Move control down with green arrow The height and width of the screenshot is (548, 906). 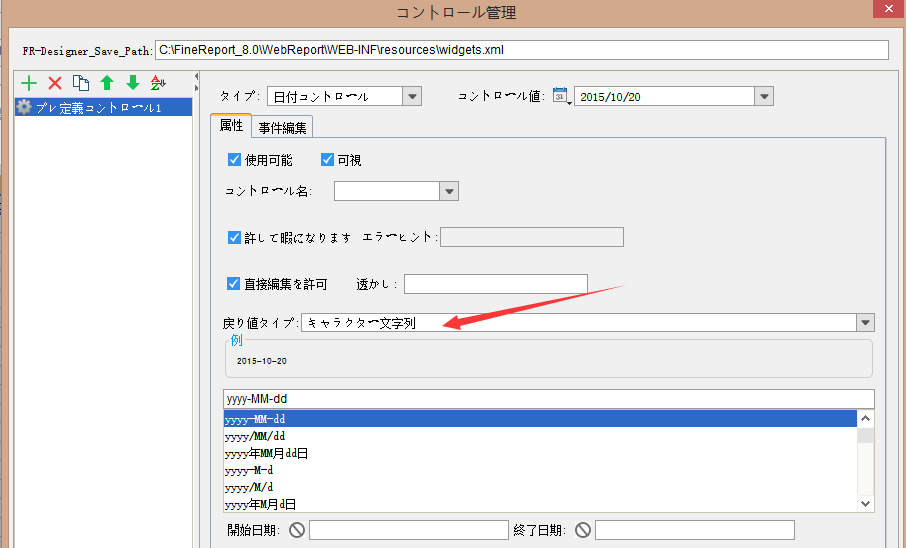133,83
